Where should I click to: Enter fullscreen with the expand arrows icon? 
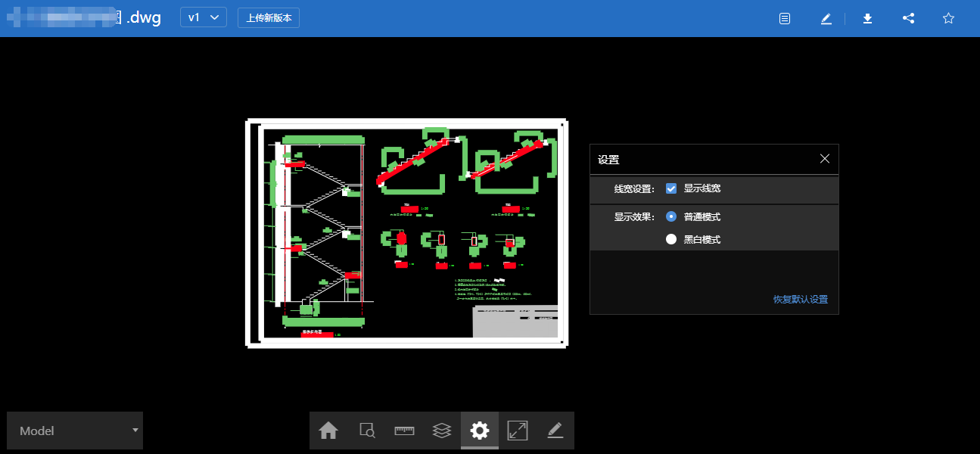(518, 431)
